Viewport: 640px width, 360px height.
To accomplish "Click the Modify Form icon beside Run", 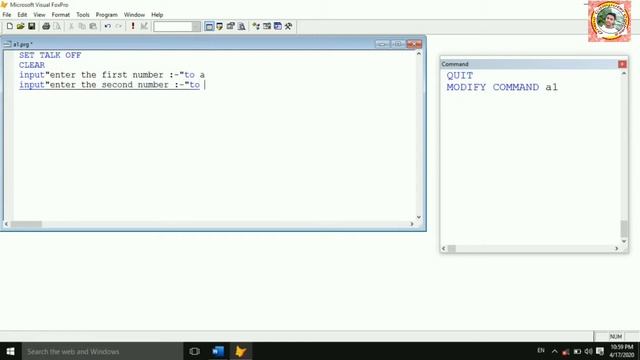I will coord(144,27).
